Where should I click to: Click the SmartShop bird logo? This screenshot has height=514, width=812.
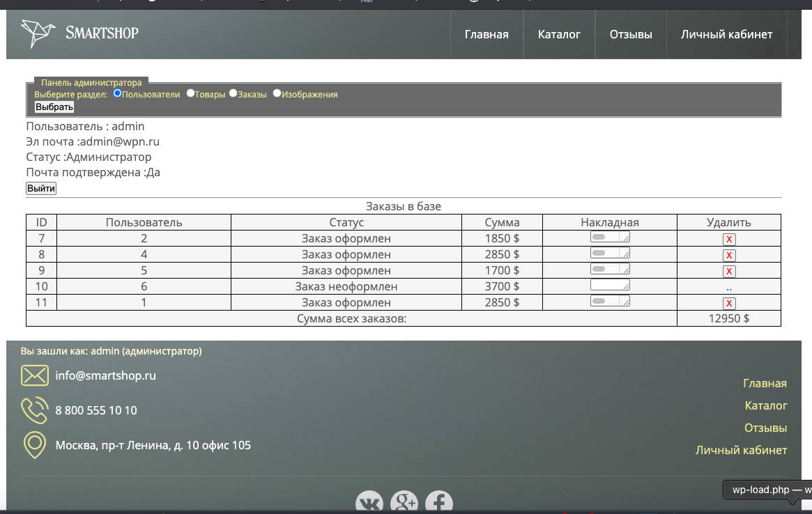point(38,33)
